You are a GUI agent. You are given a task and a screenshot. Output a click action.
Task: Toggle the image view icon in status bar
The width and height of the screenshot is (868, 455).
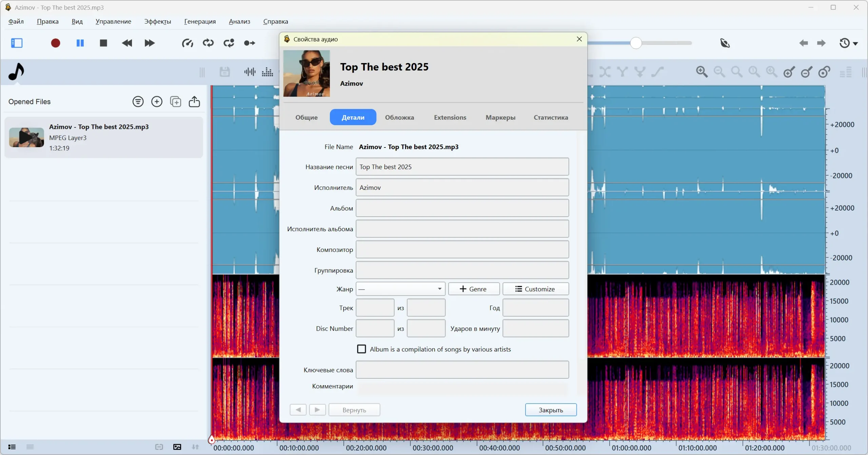177,447
